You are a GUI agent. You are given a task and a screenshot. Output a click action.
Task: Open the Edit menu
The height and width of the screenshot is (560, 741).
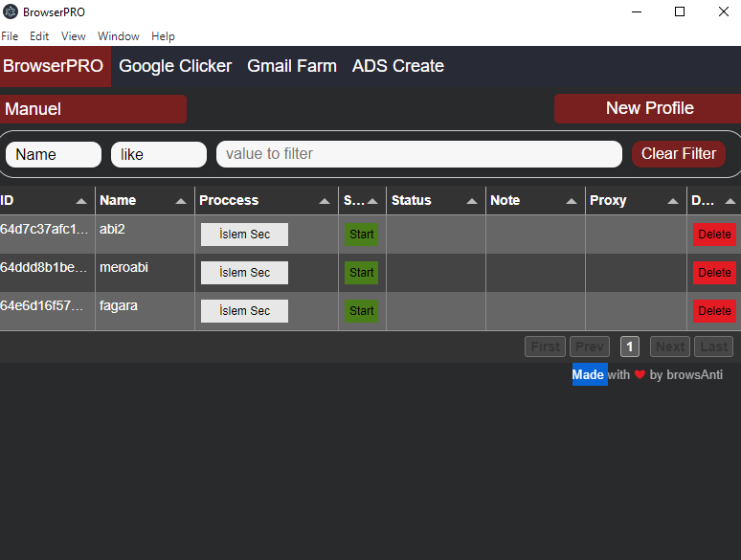point(39,36)
